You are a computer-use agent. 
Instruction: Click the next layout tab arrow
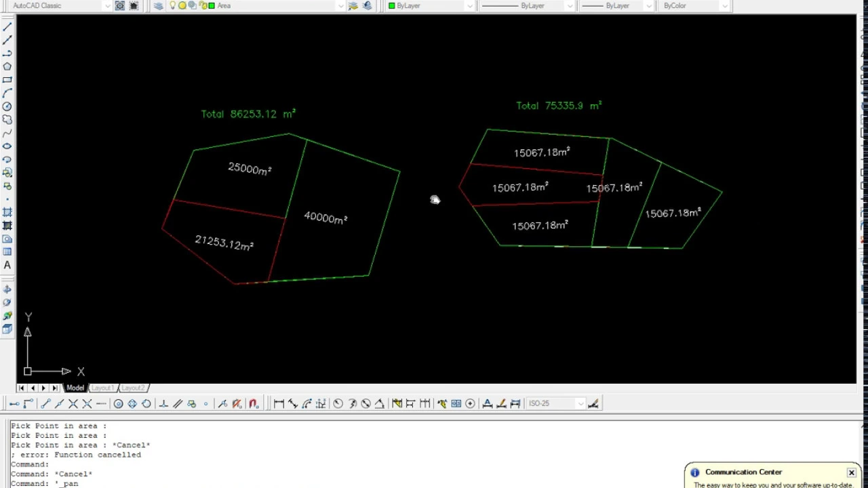pyautogui.click(x=43, y=388)
